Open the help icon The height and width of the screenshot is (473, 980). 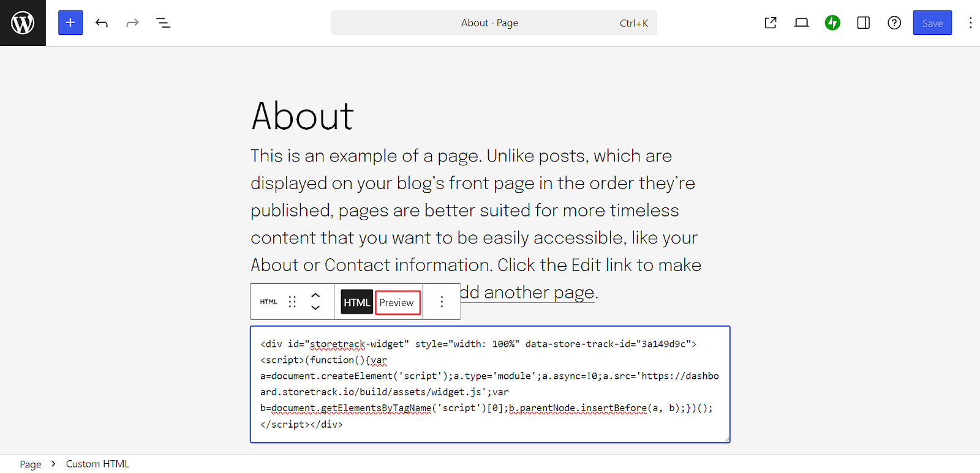click(894, 23)
